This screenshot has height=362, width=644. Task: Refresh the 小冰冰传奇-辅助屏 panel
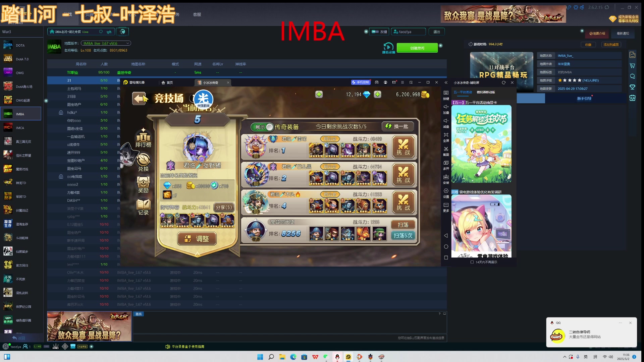click(503, 82)
